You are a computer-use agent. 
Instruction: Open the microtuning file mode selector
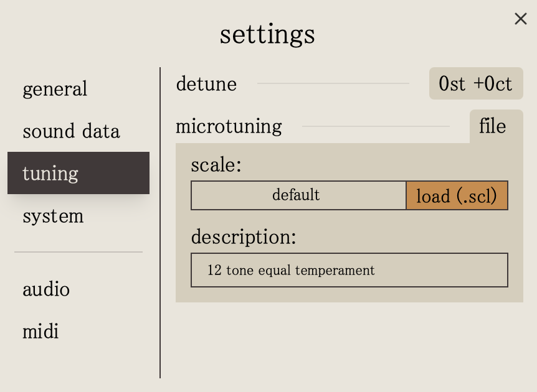(x=492, y=126)
